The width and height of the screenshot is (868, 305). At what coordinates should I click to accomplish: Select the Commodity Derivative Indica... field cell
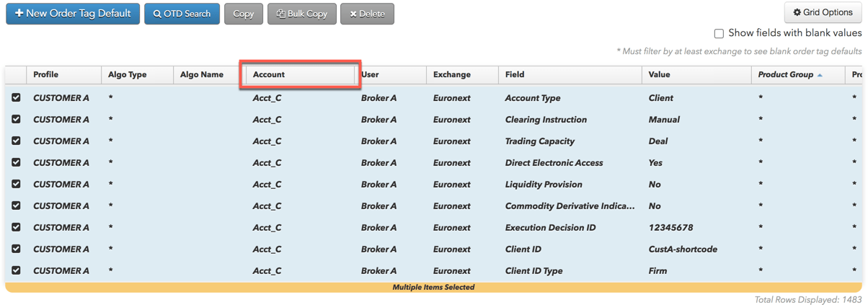(570, 205)
